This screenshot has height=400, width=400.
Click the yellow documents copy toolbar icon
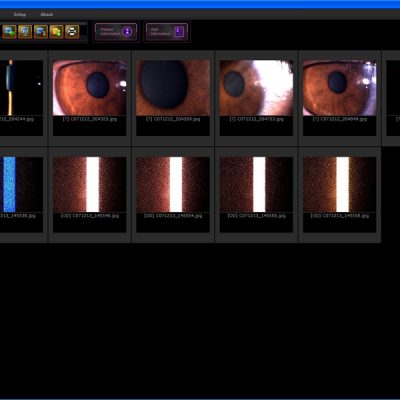click(56, 32)
